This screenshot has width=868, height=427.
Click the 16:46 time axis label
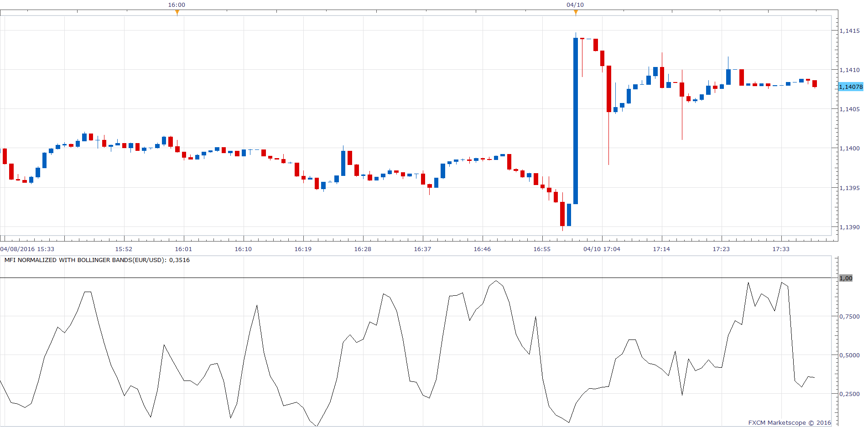482,249
